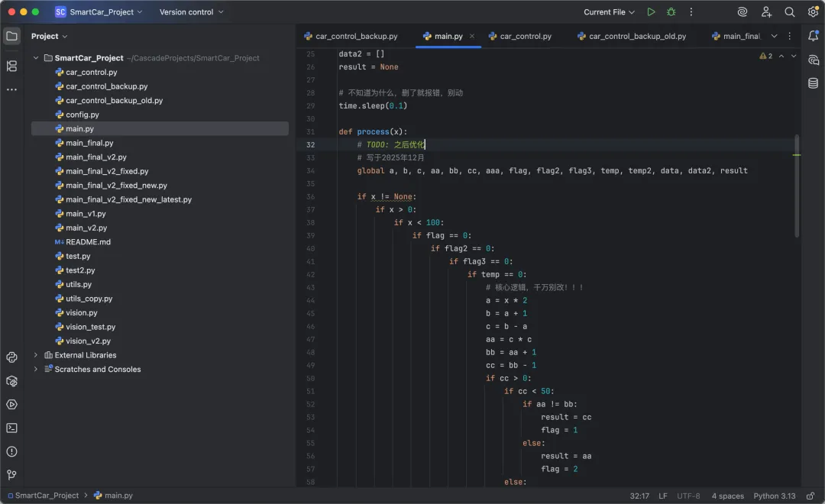This screenshot has width=825, height=504.
Task: Click the Python 3.13 interpreter selector
Action: point(774,496)
